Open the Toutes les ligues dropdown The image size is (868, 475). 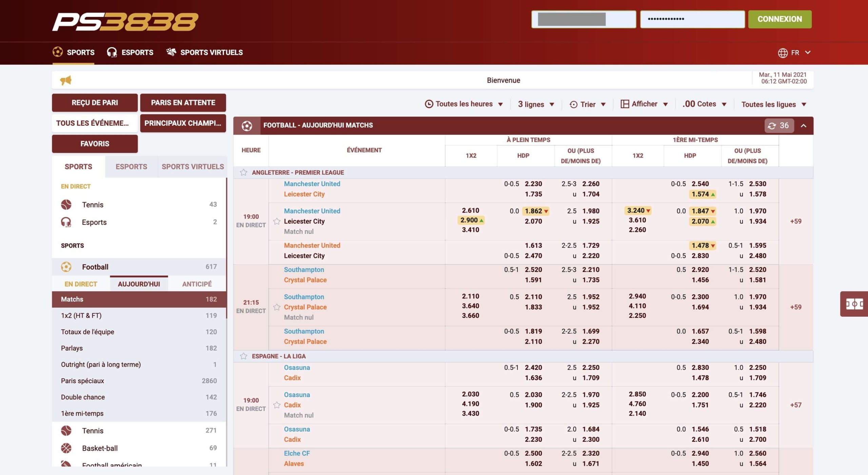pos(774,104)
